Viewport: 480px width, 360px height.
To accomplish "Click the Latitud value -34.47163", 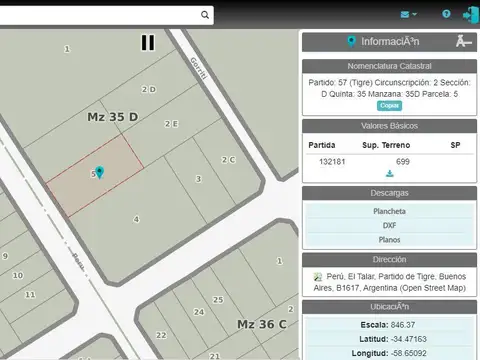I will coord(409,339).
